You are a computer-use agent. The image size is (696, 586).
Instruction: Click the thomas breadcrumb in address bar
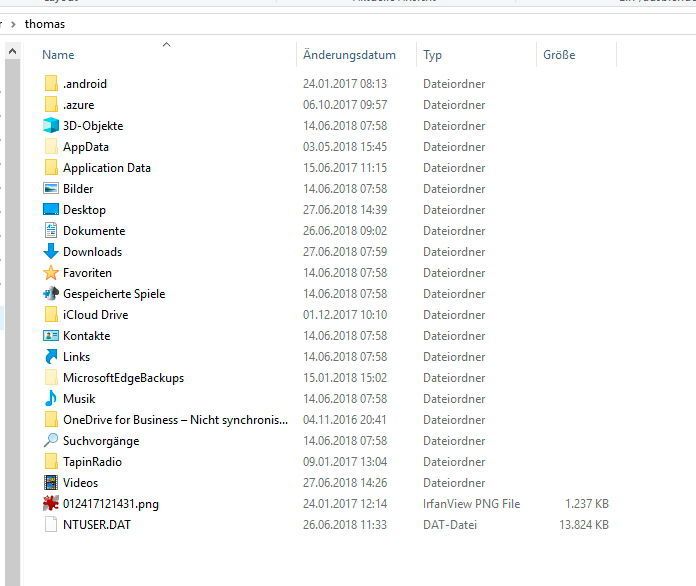tap(45, 24)
